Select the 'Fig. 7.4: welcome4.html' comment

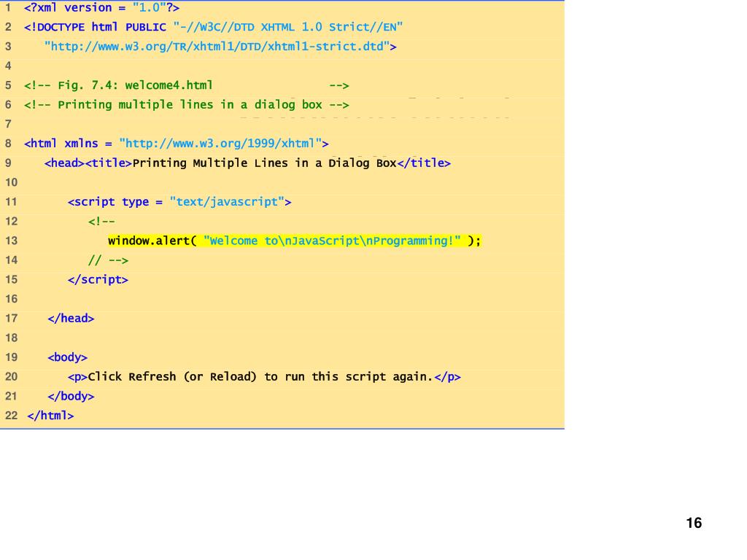tap(186, 86)
